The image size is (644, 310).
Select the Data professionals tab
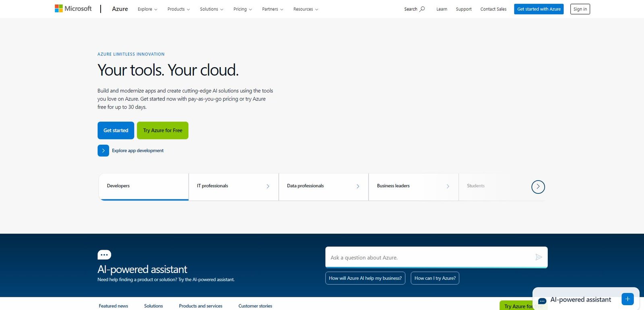[x=324, y=187]
